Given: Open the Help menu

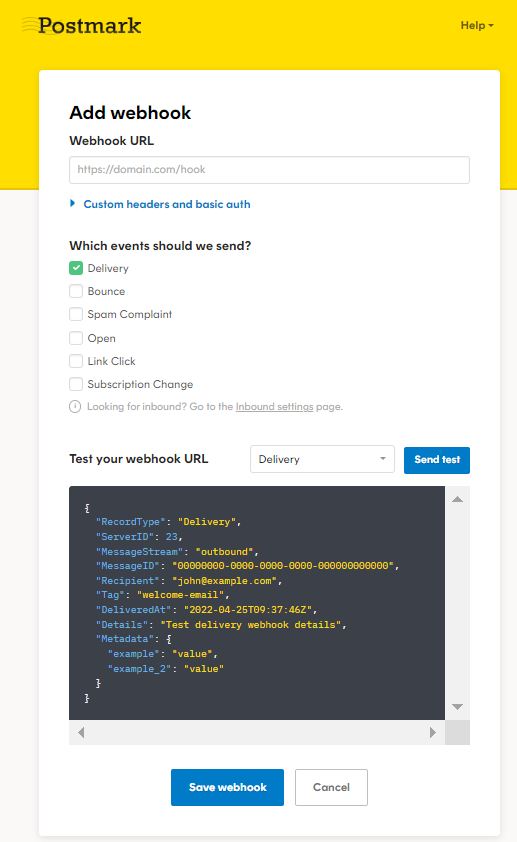Looking at the screenshot, I should [x=477, y=25].
